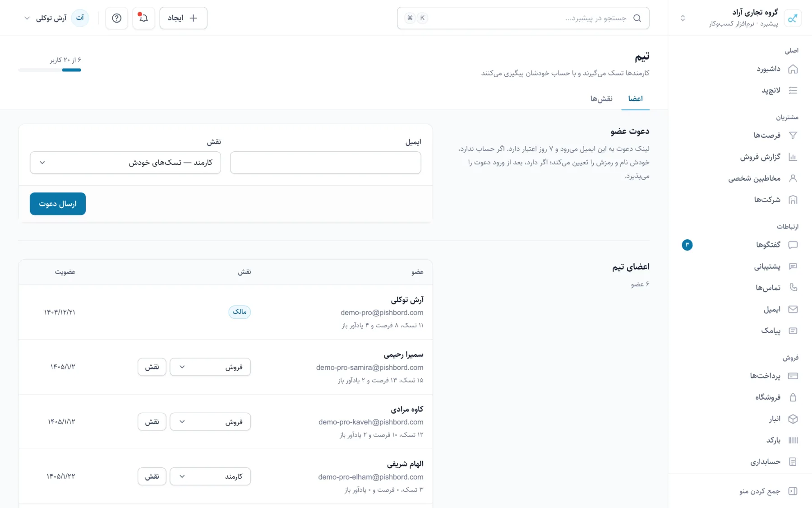Click membership date ۱۴۰۵/۱/۲۲
Screen dimensions: 812x508
tap(61, 476)
